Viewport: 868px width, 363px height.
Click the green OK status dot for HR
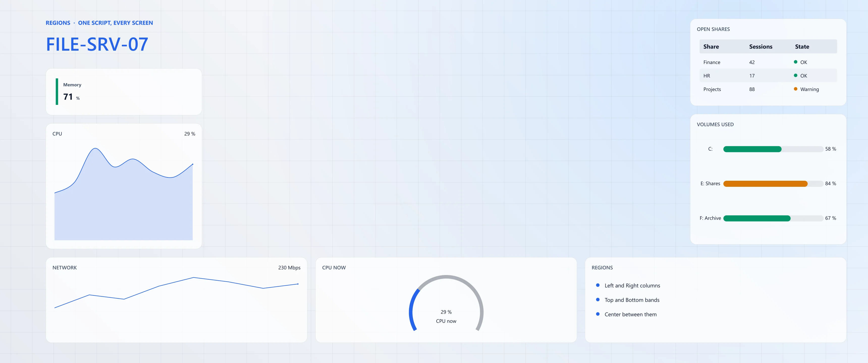tap(796, 75)
